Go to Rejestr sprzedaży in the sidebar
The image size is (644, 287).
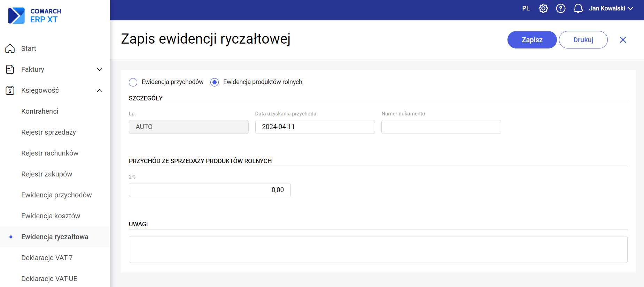pyautogui.click(x=48, y=132)
